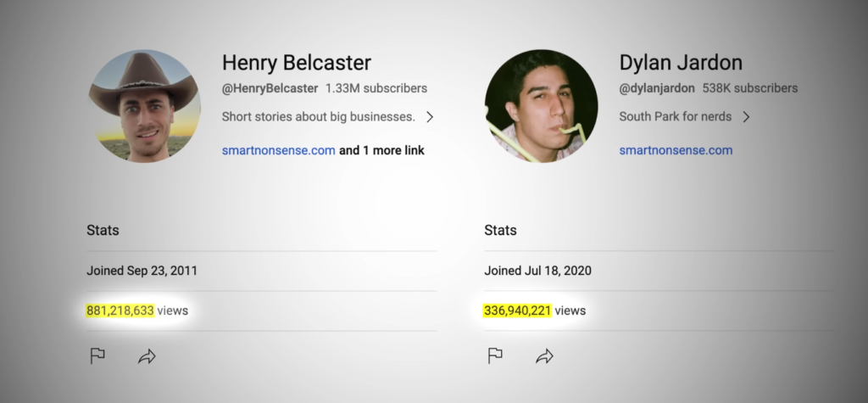Select the @dylanjardon channel handle
The height and width of the screenshot is (403, 868).
pos(657,88)
